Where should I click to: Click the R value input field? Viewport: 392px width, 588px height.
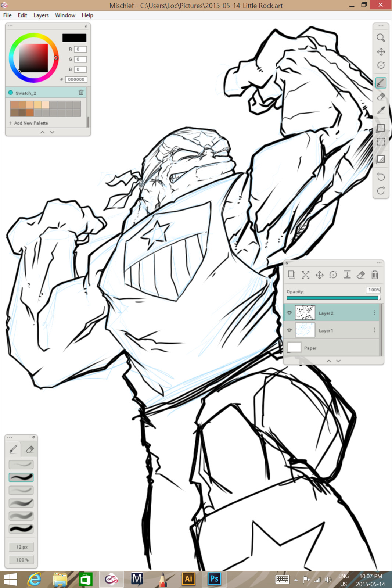80,49
